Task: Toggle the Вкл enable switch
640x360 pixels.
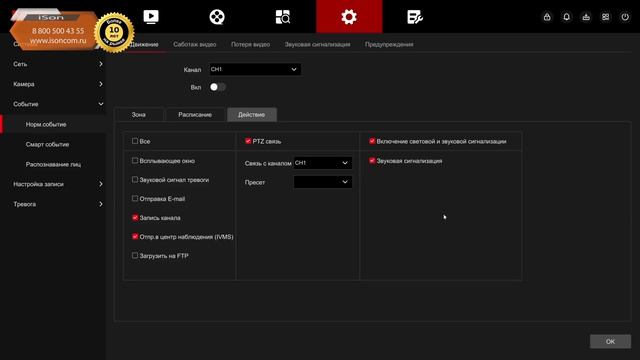Action: coord(218,87)
